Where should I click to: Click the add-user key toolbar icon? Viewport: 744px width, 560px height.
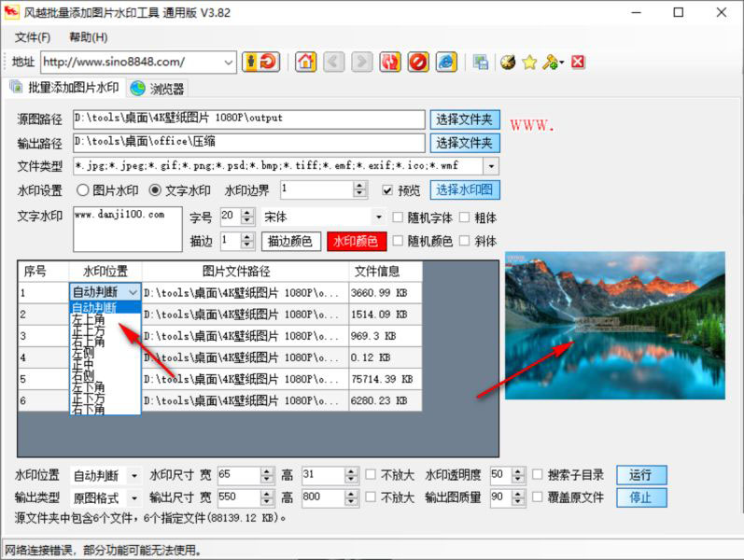coord(553,63)
